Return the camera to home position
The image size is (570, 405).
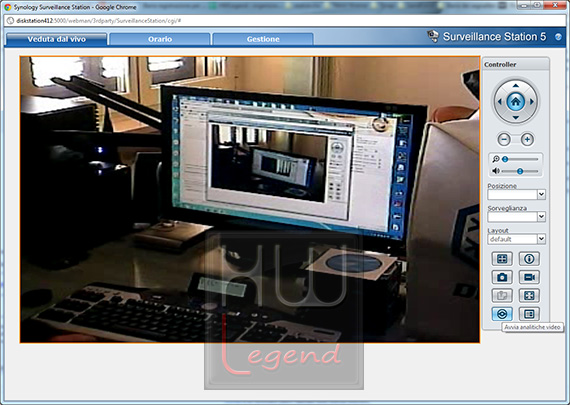(515, 102)
